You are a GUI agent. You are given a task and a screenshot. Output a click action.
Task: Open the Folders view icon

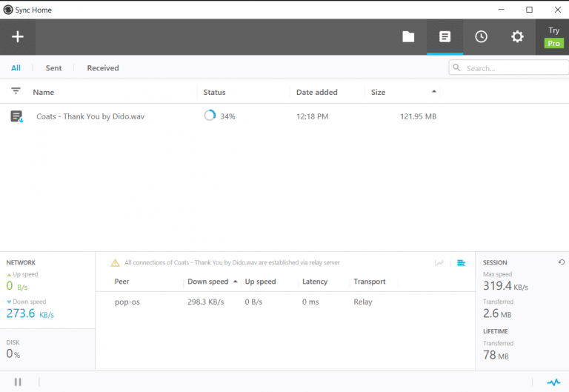pos(408,37)
